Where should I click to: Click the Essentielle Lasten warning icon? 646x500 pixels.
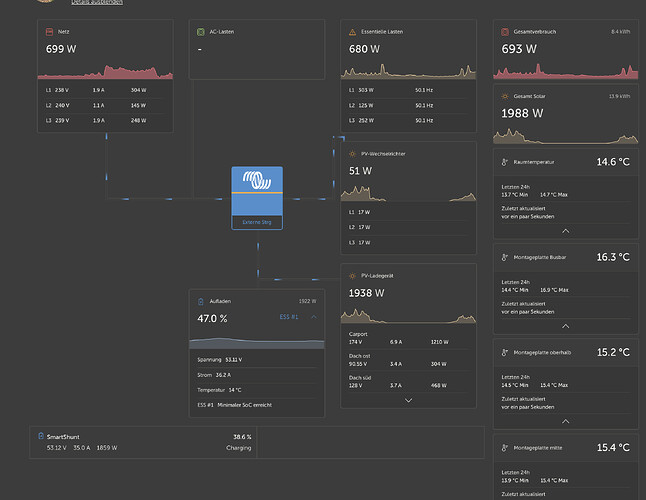pyautogui.click(x=351, y=32)
